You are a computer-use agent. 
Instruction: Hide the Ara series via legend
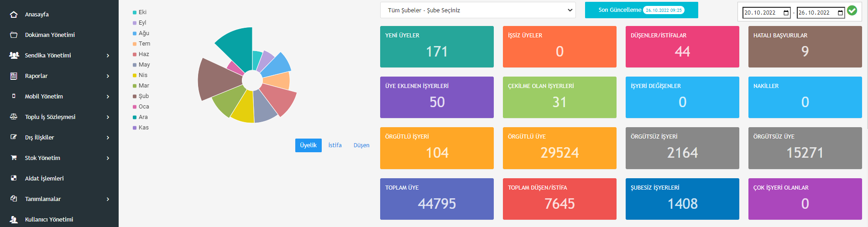tap(142, 117)
